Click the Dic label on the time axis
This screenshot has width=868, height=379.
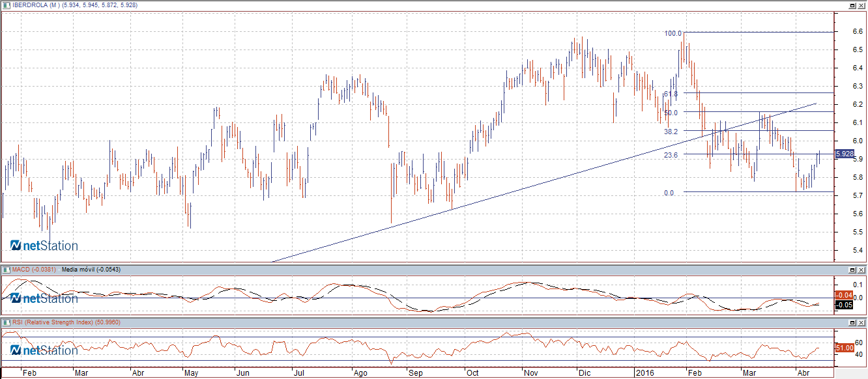point(585,374)
